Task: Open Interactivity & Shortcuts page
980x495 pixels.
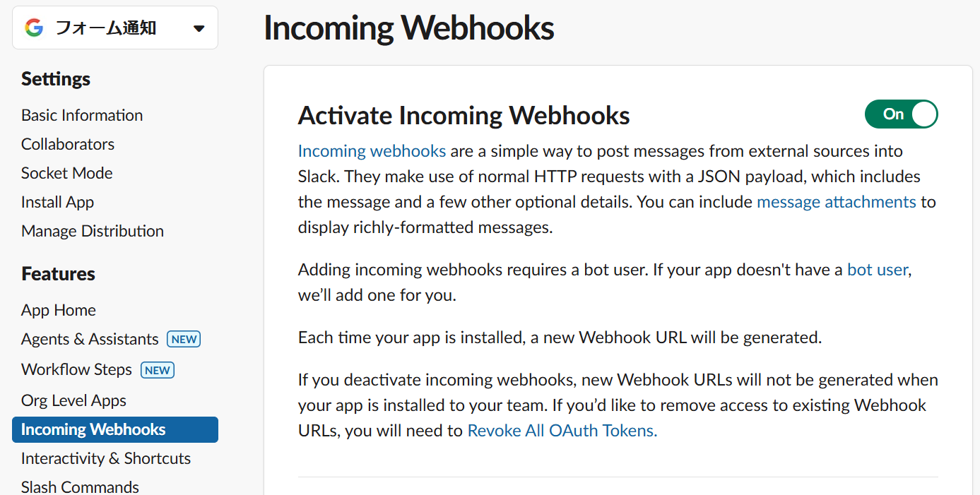Action: click(x=106, y=458)
